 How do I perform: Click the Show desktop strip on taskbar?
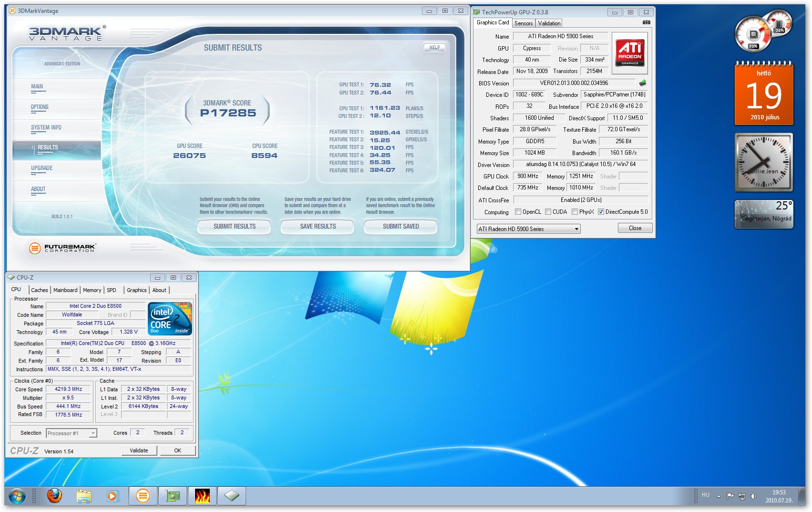[x=802, y=496]
